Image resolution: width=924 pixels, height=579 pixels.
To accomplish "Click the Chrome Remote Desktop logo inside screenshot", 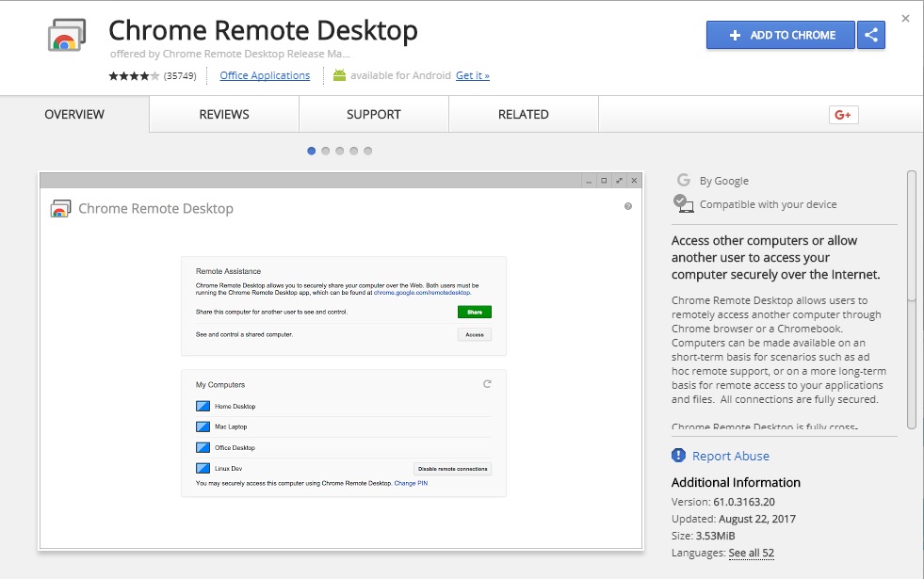I will pos(60,208).
